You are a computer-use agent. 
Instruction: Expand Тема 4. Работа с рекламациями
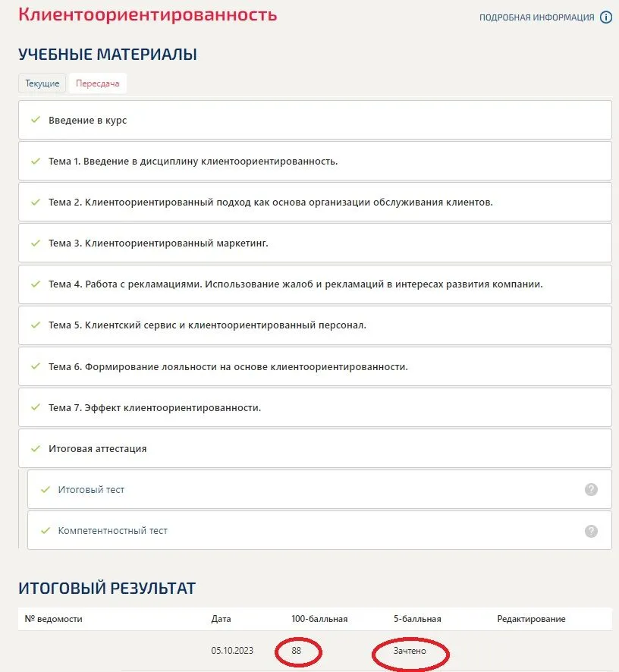click(x=295, y=284)
